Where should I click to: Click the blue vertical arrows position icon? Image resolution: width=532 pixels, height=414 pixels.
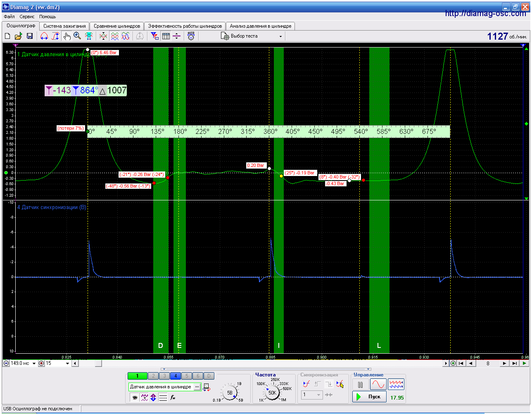(153, 398)
